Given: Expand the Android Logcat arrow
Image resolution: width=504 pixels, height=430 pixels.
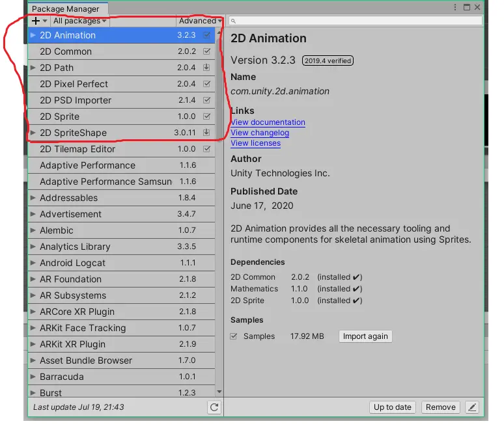Looking at the screenshot, I should click(x=33, y=263).
